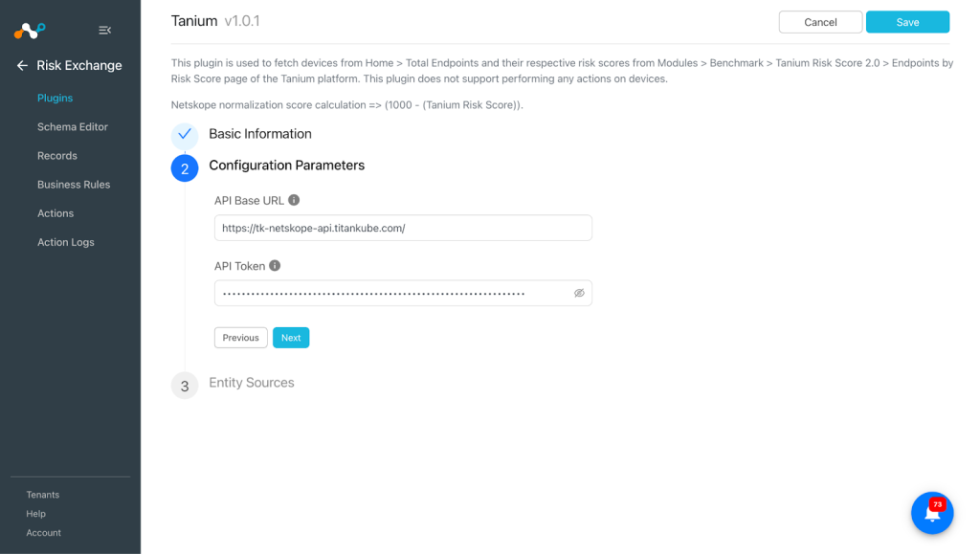This screenshot has height=554, width=980.
Task: Click inside the API Base URL field
Action: click(403, 228)
